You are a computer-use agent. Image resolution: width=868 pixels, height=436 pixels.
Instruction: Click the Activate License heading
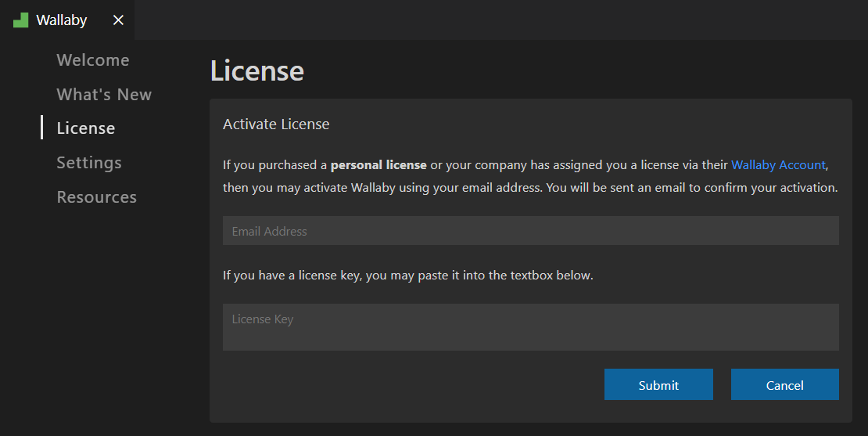(x=276, y=124)
